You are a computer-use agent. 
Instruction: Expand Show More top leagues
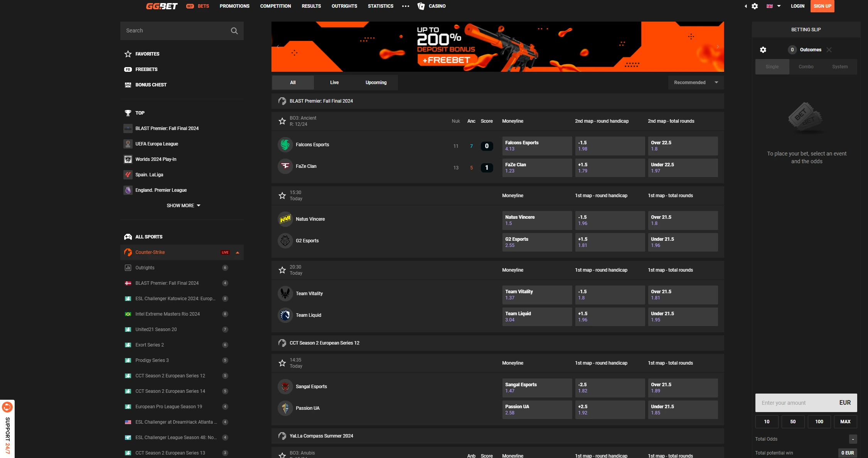coord(184,206)
